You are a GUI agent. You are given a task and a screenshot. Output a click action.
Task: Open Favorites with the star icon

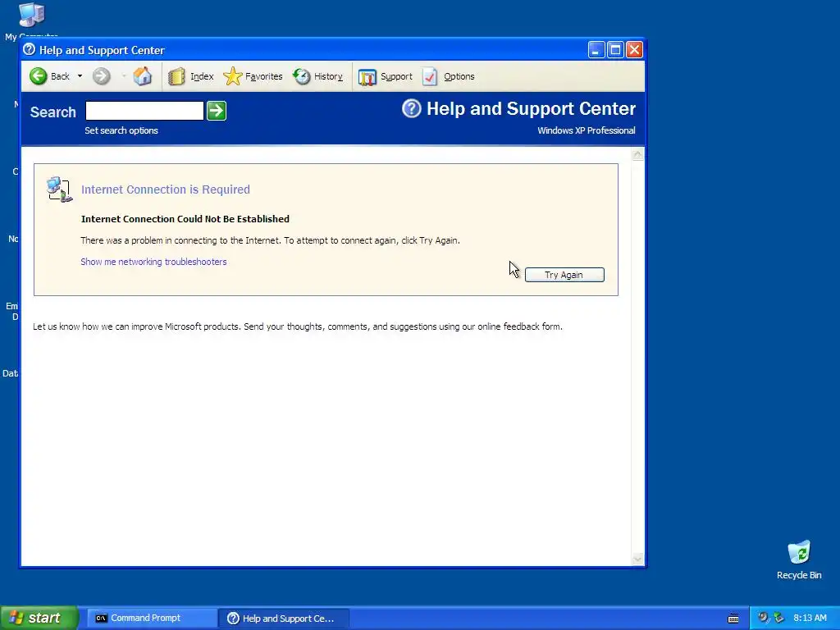232,76
